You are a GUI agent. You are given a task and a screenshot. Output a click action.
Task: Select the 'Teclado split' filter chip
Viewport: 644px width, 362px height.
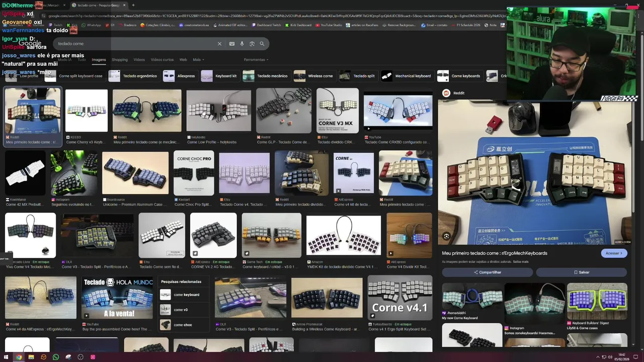pyautogui.click(x=358, y=76)
